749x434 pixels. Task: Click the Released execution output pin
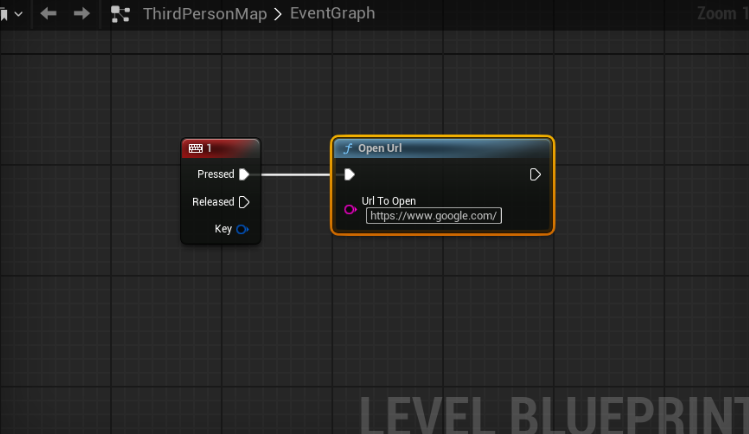244,202
